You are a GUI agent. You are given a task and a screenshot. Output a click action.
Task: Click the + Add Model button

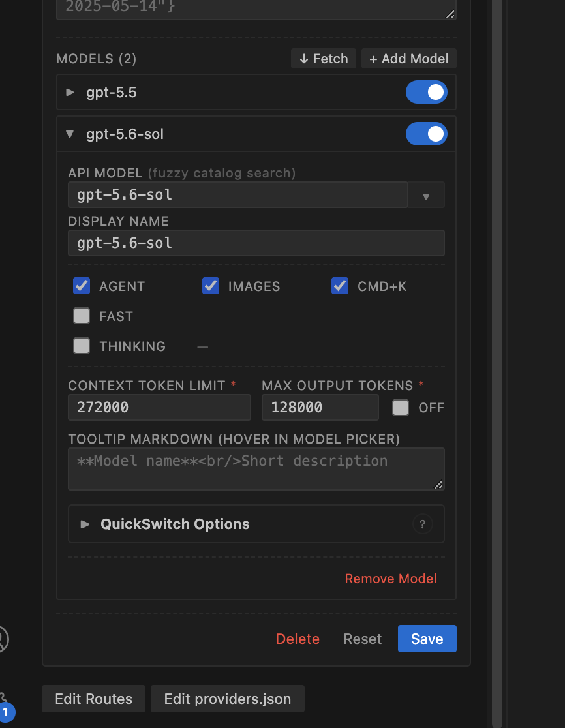click(408, 59)
